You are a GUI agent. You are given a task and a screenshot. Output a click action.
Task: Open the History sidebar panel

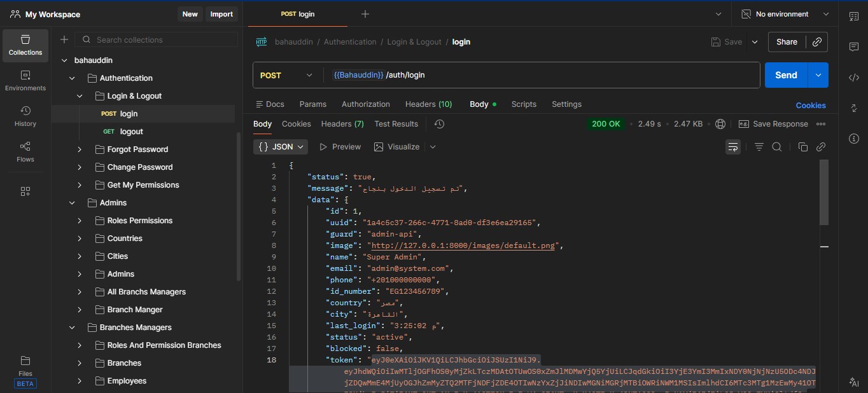coord(25,116)
